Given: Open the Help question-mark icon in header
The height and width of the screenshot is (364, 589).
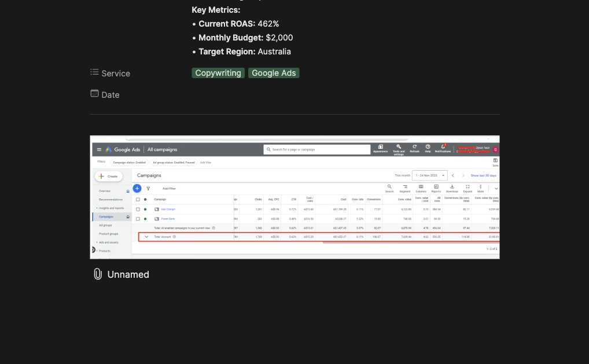Looking at the screenshot, I should click(428, 148).
